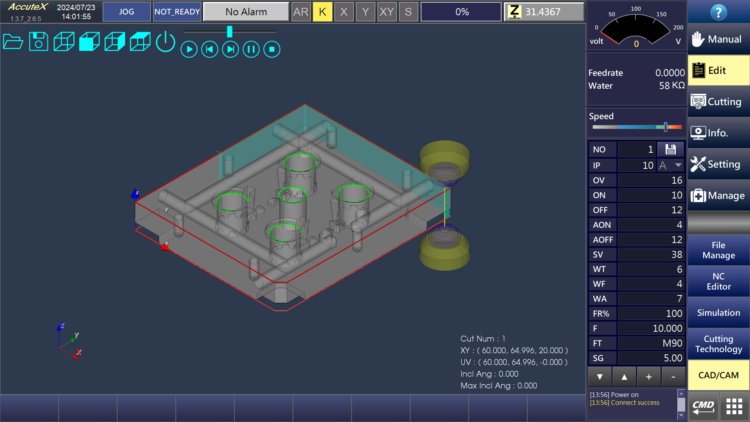Save using the floppy disk toolbar icon
Screen dimensions: 750x422
[x=38, y=42]
